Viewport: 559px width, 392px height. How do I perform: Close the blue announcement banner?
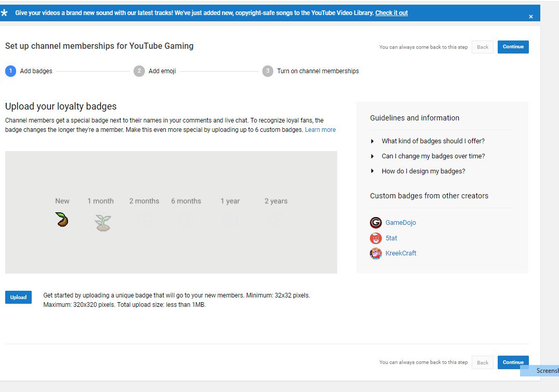pos(531,17)
